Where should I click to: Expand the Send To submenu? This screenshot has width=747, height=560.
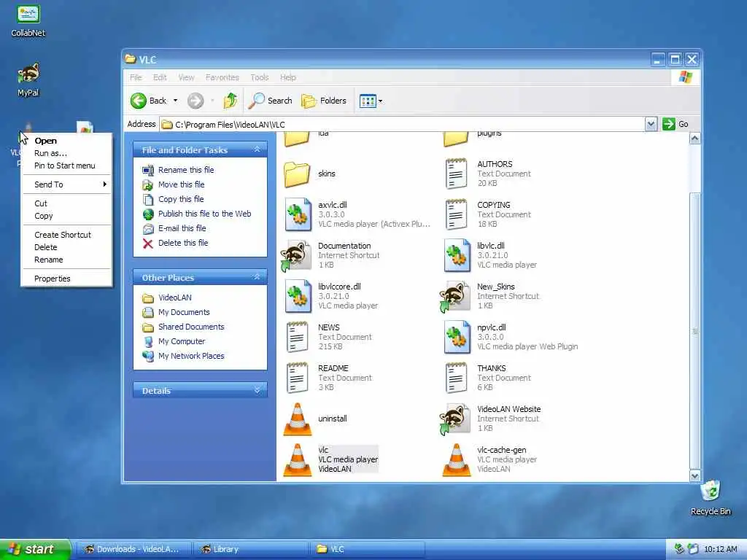tap(66, 184)
